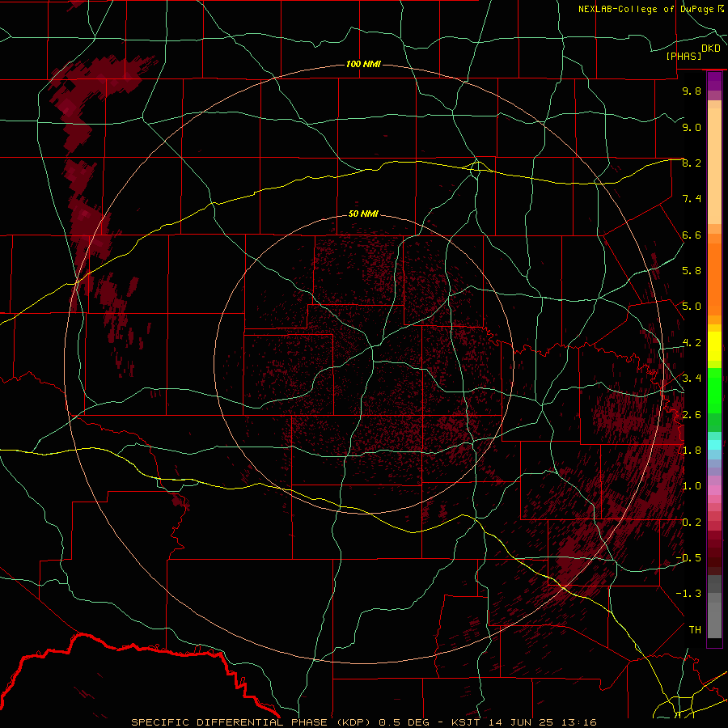The height and width of the screenshot is (728, 728).
Task: Click the 9.8 value on the color scale
Action: click(692, 91)
